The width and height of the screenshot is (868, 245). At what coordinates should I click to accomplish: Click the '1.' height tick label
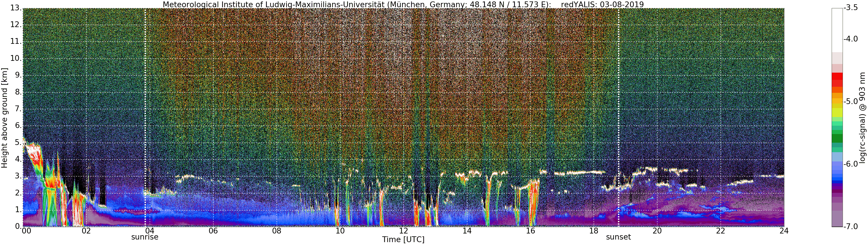(x=18, y=210)
